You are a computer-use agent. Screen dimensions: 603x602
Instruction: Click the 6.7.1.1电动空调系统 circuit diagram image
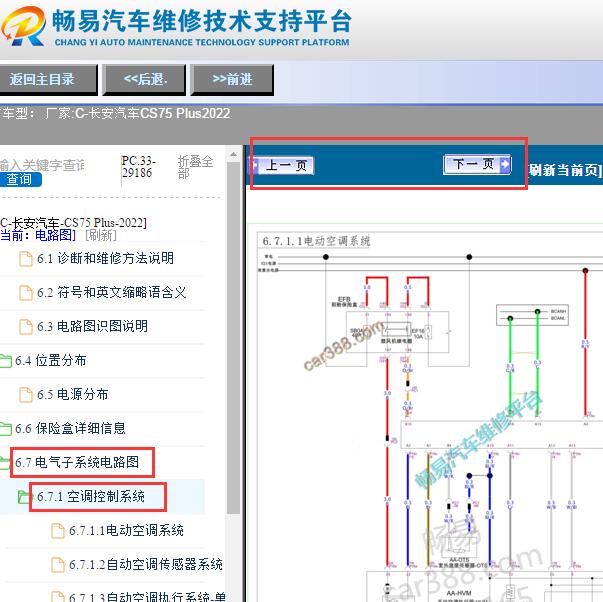[430, 416]
